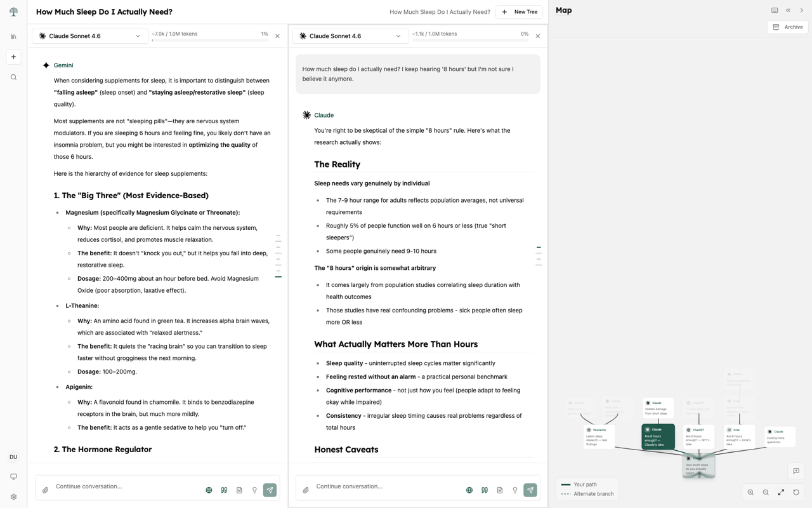The height and width of the screenshot is (508, 812).
Task: Click the right chevron in the Map header
Action: (802, 10)
